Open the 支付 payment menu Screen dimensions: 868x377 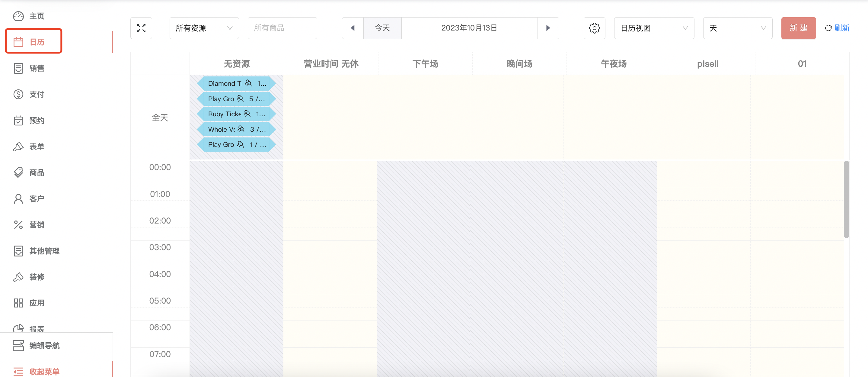point(29,94)
